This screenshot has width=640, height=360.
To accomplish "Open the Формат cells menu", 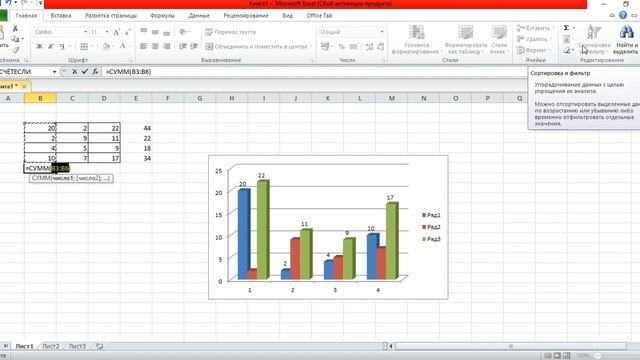I will (534, 50).
